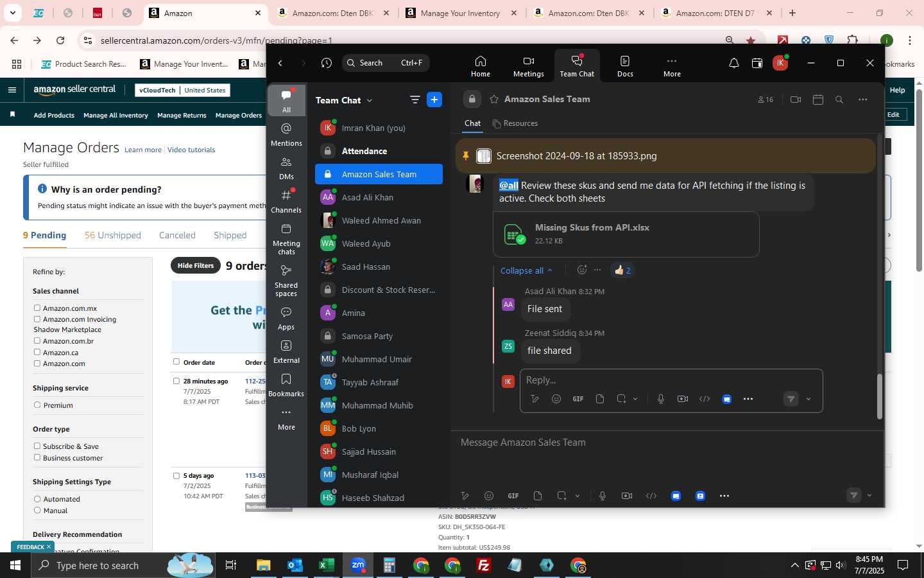Open Canceled orders tab
The width and height of the screenshot is (924, 578).
pos(177,235)
